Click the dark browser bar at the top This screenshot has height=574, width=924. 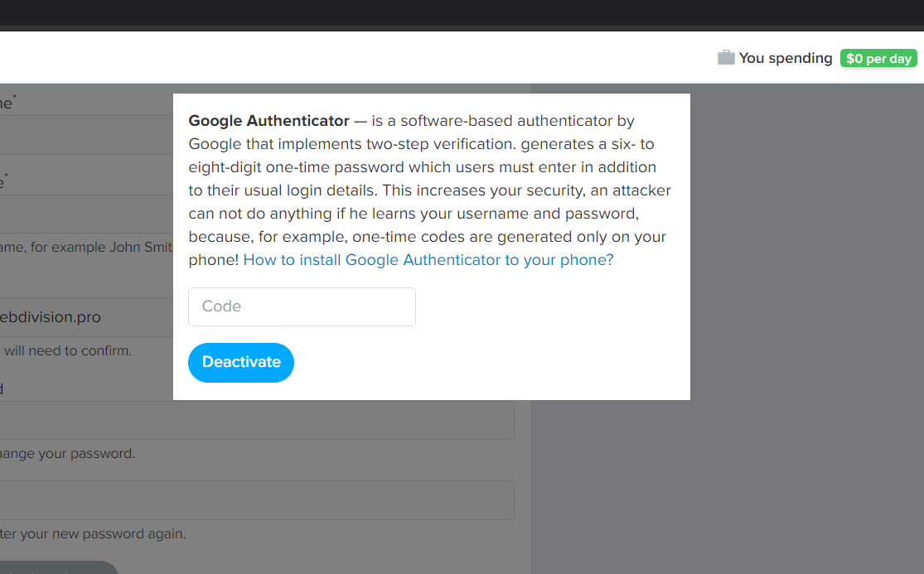(462, 12)
